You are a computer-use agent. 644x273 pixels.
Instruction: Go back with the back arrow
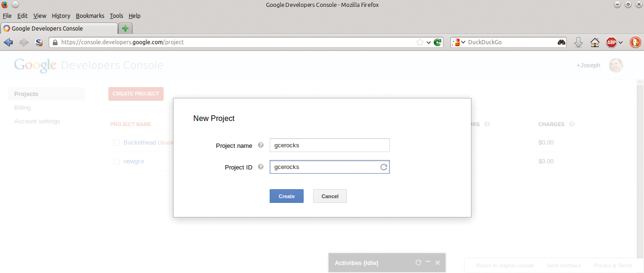tap(8, 42)
